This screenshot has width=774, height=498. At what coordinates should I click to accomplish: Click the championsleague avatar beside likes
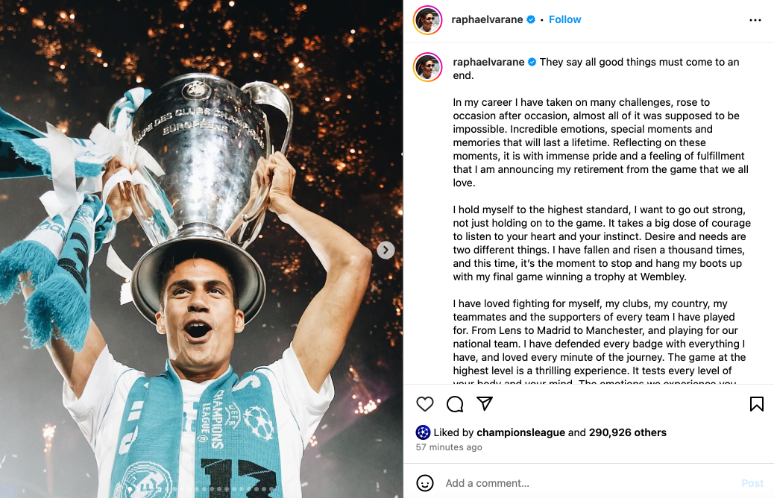coord(423,433)
